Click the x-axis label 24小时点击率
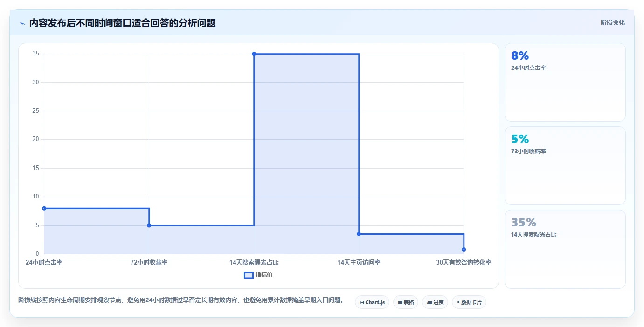The width and height of the screenshot is (644, 327). pyautogui.click(x=44, y=262)
